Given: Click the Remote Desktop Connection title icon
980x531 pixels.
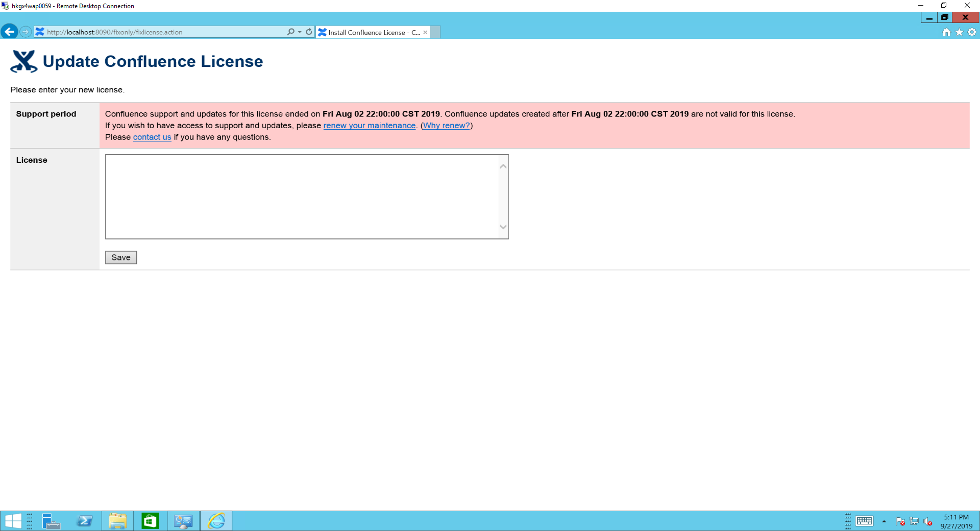Looking at the screenshot, I should pos(5,6).
